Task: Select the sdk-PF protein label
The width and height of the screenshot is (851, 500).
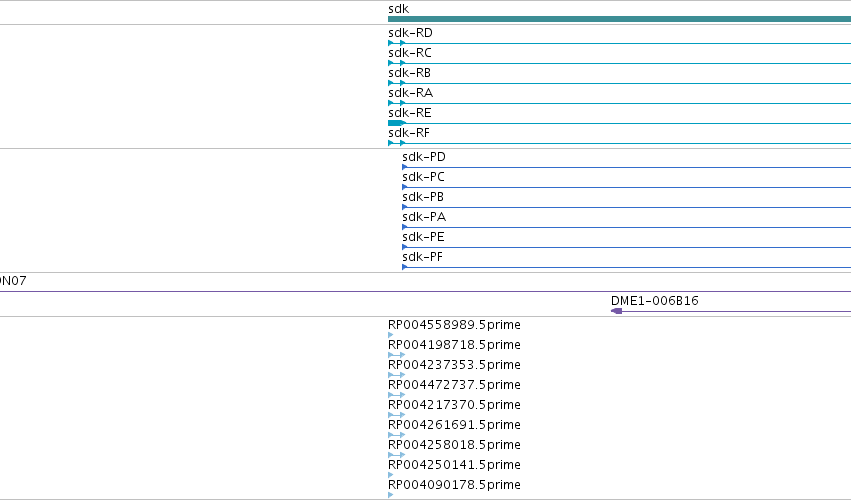Action: [422, 257]
